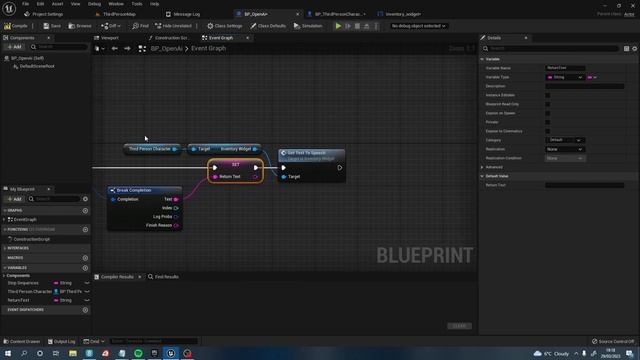Select ConstructionScript in Functions list
The width and height of the screenshot is (640, 360).
31,239
